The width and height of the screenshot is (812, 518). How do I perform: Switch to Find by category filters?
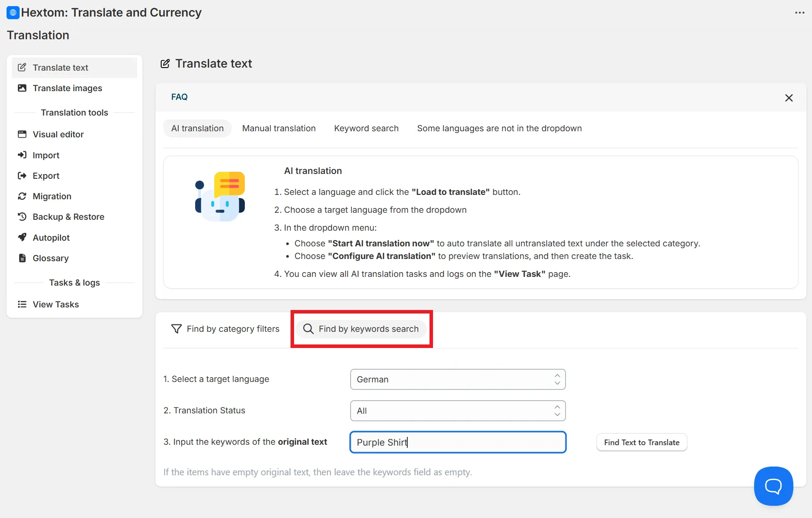click(x=226, y=329)
